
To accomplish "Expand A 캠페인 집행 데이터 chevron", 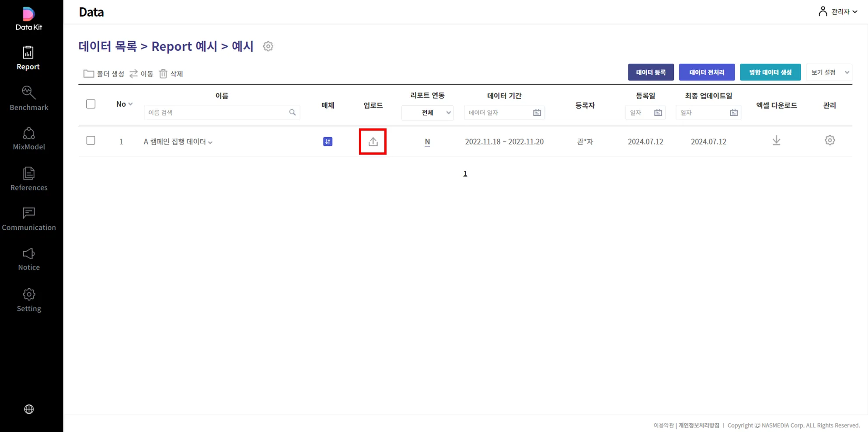I will (x=210, y=142).
